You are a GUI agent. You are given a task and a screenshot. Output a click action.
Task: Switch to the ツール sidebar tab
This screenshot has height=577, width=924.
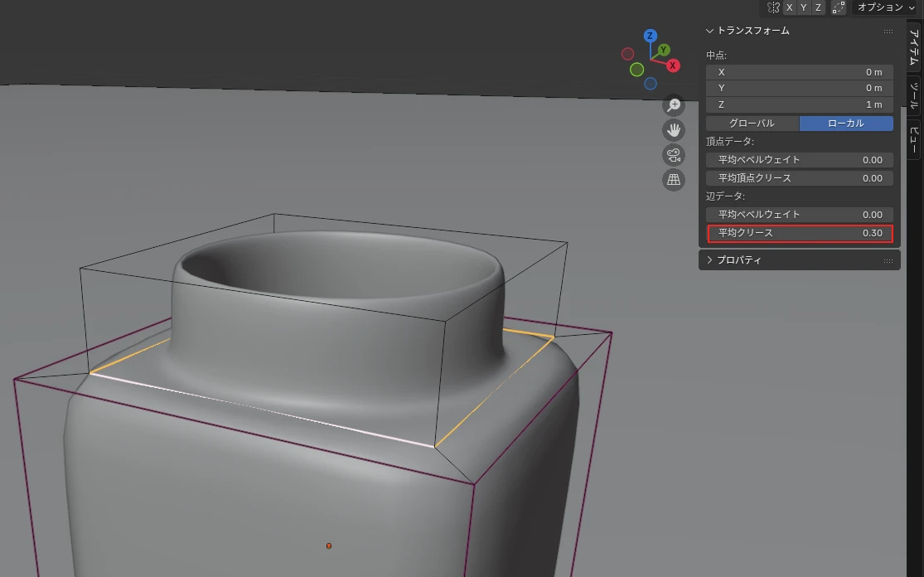tap(914, 96)
